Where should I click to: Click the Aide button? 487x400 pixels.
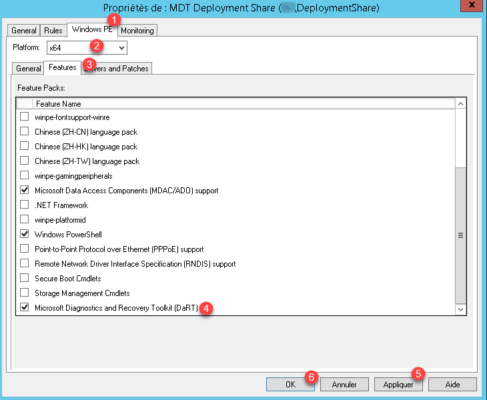point(452,384)
